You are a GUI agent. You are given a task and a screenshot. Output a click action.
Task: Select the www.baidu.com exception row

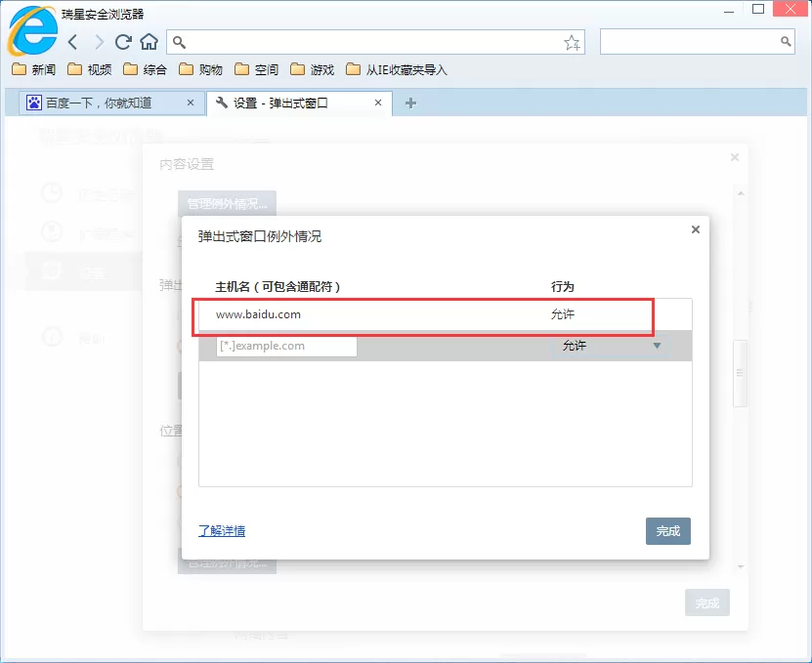coord(446,314)
